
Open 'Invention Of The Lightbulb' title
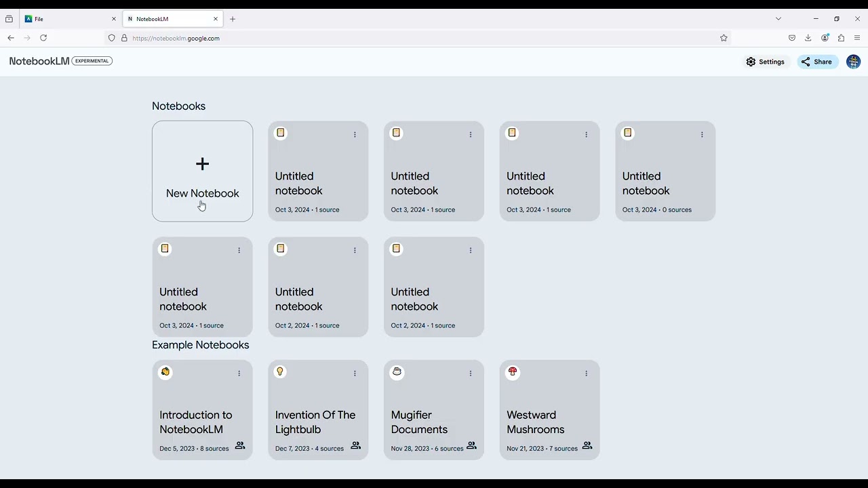(315, 422)
